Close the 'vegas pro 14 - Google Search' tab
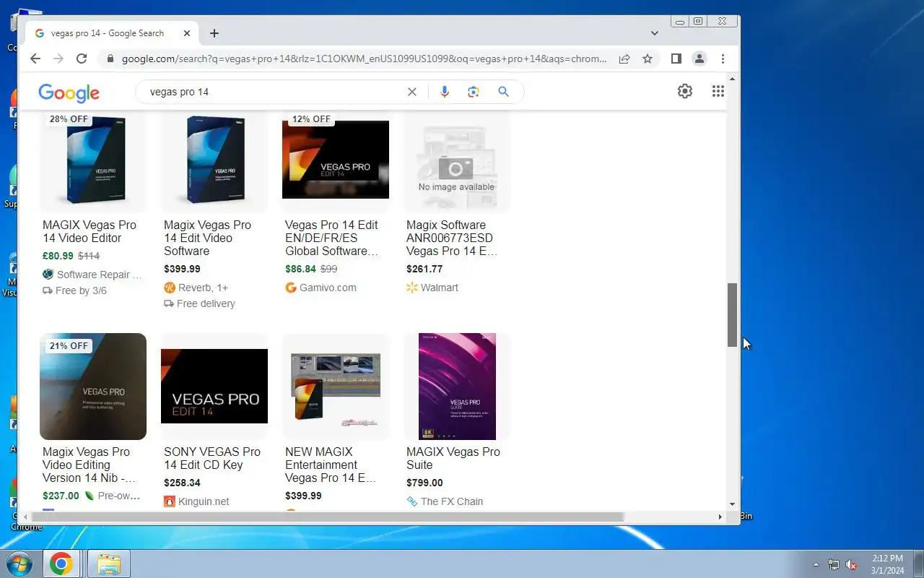Screen dimensions: 924x578 click(x=187, y=33)
